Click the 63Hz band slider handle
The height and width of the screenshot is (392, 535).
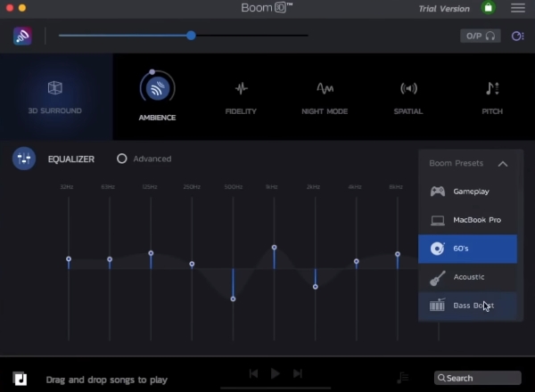click(x=110, y=259)
